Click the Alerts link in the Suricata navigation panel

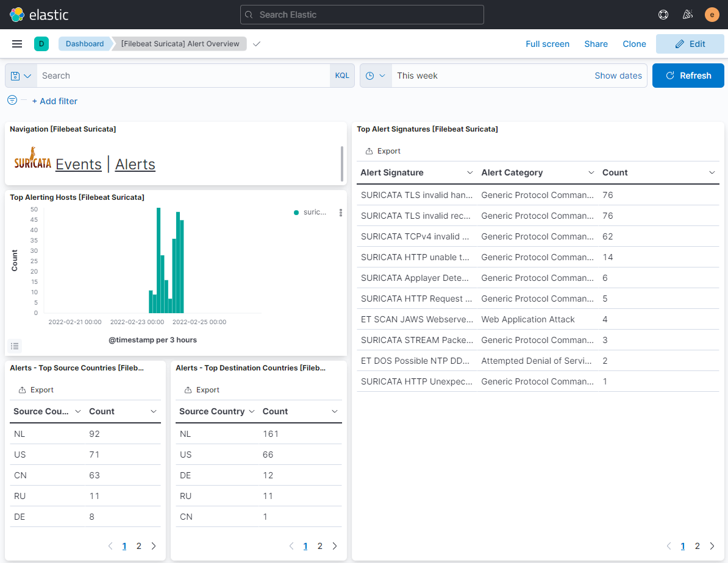[135, 164]
